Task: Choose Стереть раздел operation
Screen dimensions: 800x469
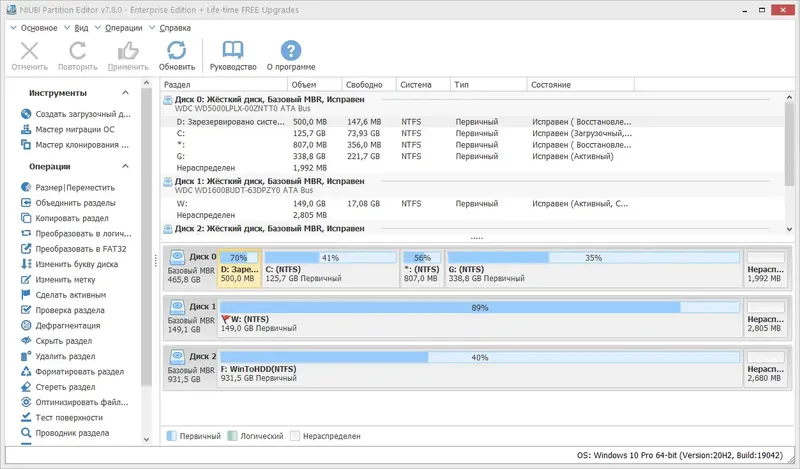Action: point(58,387)
